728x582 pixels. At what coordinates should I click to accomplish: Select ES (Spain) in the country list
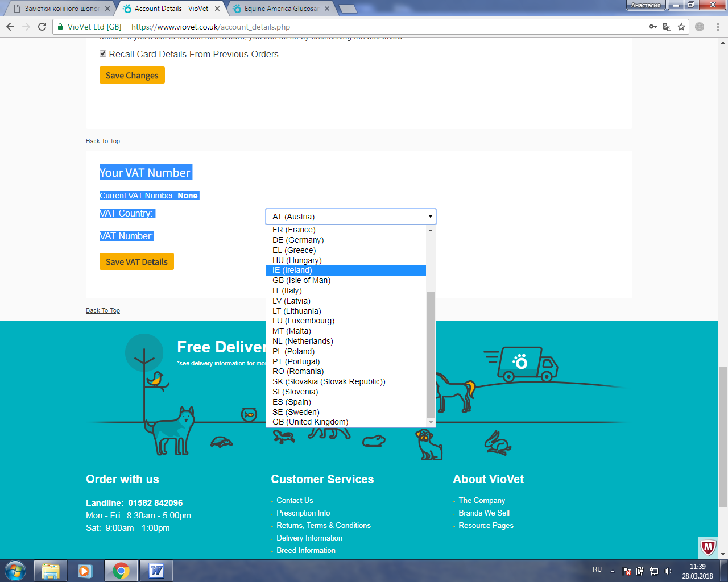click(346, 402)
